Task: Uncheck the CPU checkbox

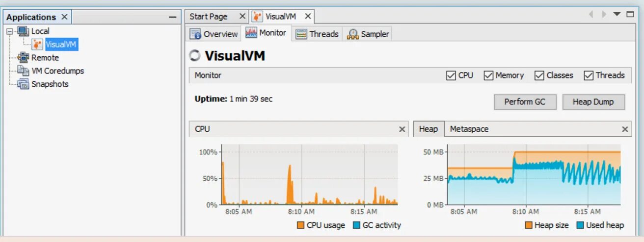Action: click(451, 75)
